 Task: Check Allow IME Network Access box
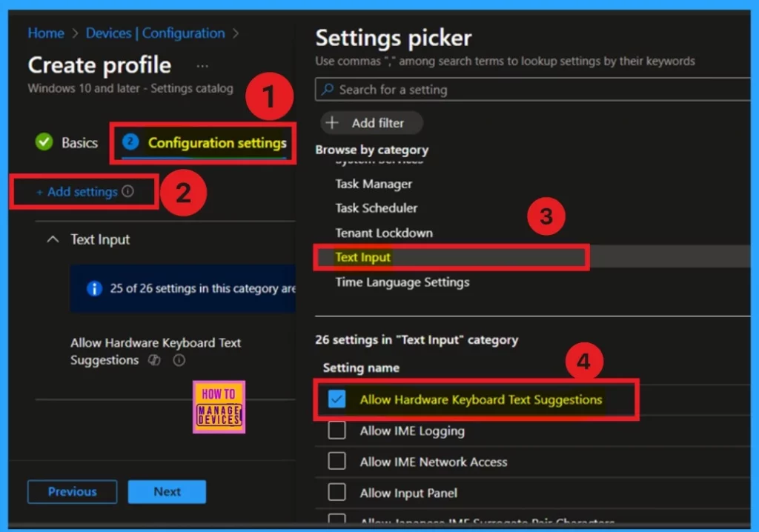pyautogui.click(x=337, y=462)
